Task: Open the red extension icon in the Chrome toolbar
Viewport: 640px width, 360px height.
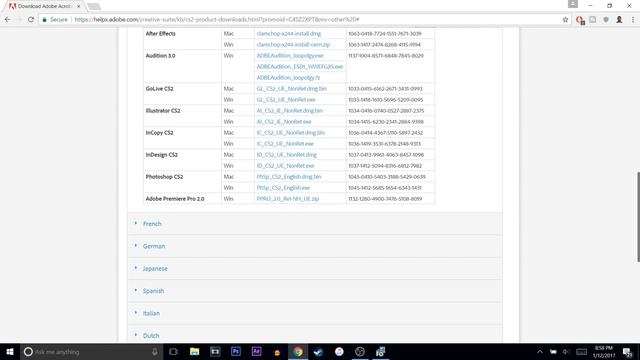Action: click(580, 20)
